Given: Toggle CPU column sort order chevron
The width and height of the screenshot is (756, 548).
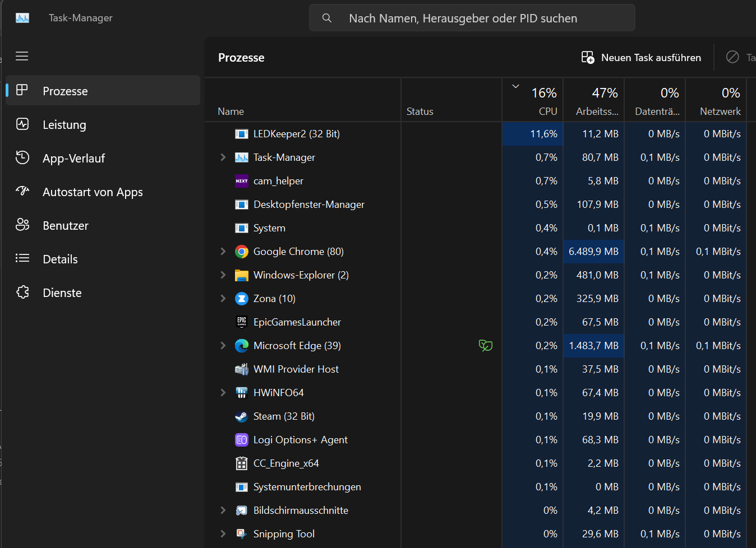Looking at the screenshot, I should pos(516,86).
